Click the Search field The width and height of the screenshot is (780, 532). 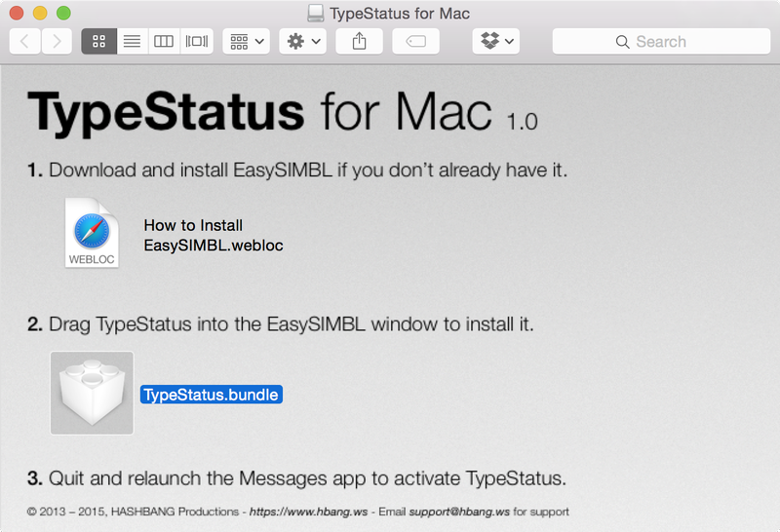pos(661,41)
